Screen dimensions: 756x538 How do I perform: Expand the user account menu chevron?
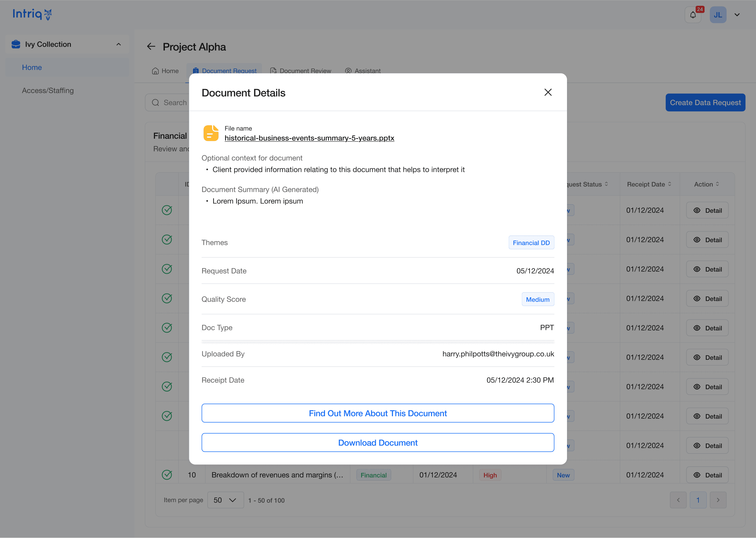point(737,15)
